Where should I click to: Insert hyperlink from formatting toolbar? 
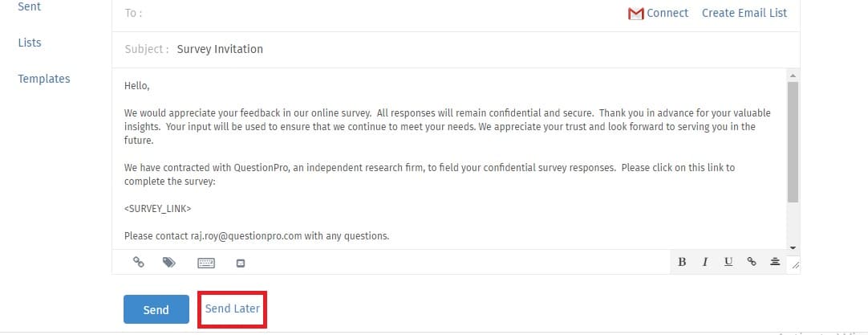[751, 262]
